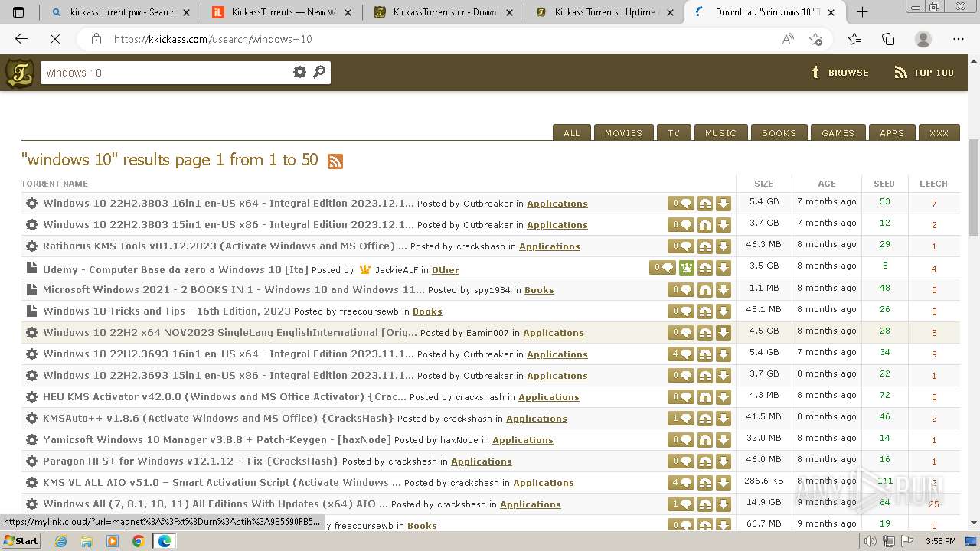
Task: Click the browser address bar URL
Action: (214, 39)
